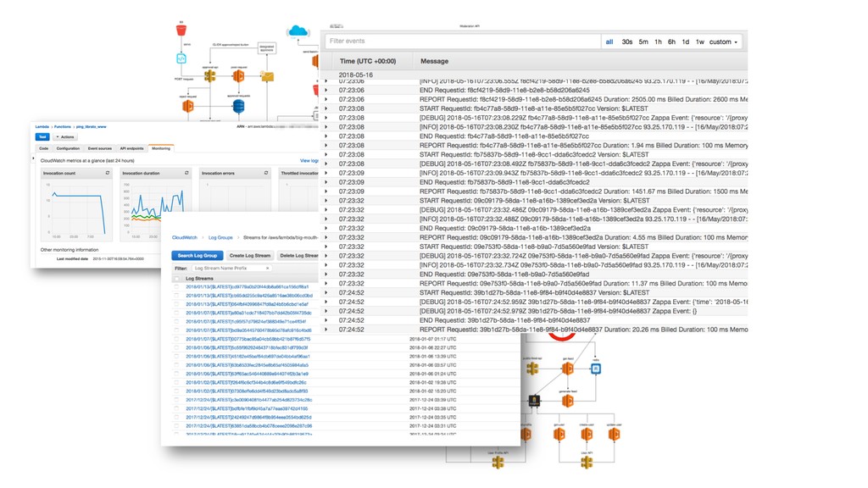Open the custom time range dropdown

723,42
